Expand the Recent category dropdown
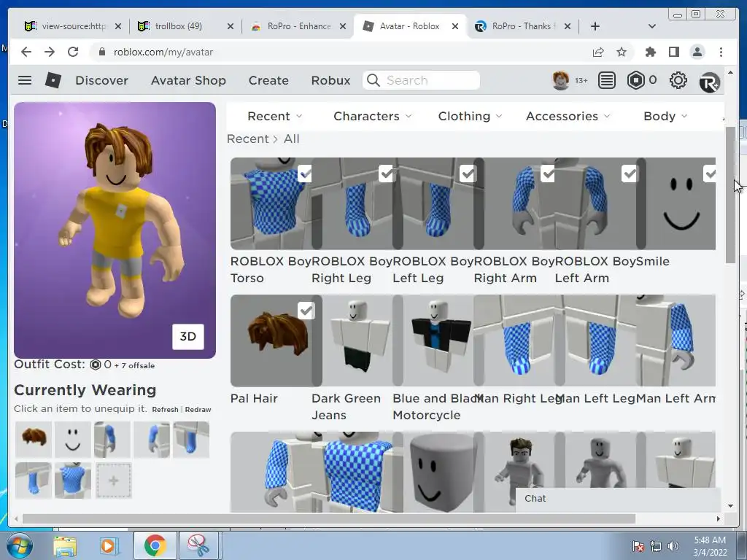The height and width of the screenshot is (560, 747). (274, 116)
